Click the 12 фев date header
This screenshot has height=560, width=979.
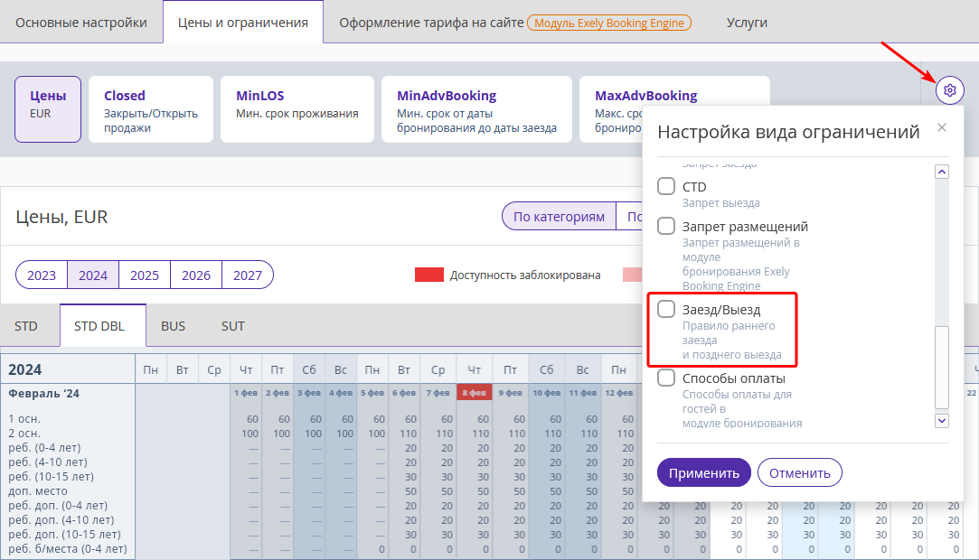click(618, 393)
